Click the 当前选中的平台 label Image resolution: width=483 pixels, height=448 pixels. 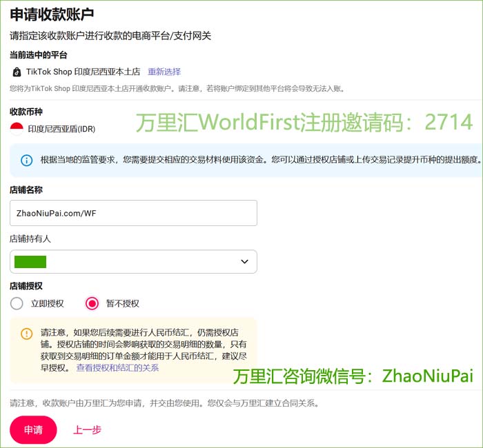[38, 55]
